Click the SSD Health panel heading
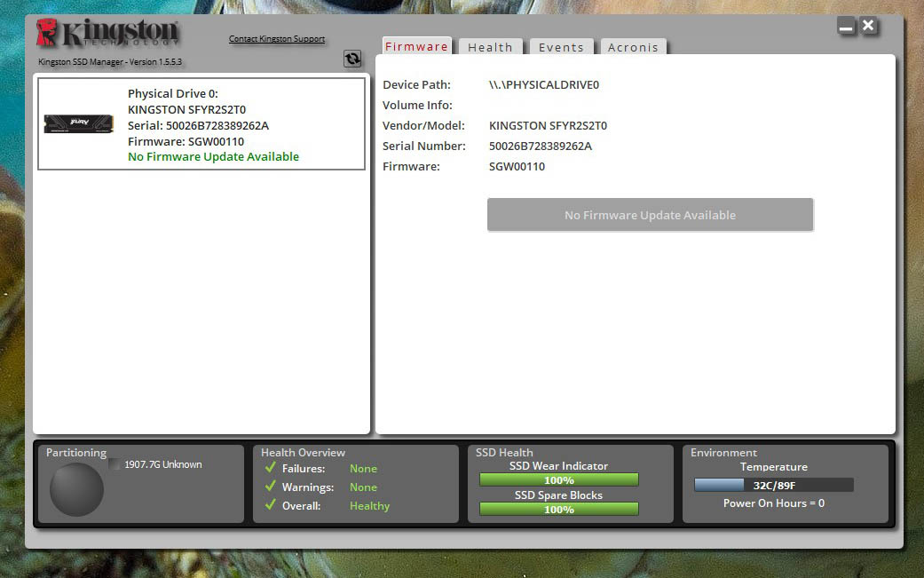 click(504, 453)
